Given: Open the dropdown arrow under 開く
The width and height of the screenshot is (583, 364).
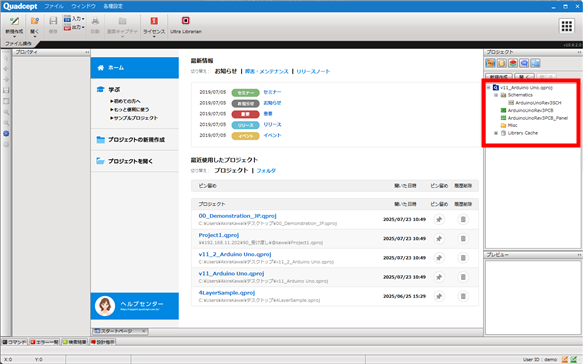Looking at the screenshot, I should tap(35, 37).
